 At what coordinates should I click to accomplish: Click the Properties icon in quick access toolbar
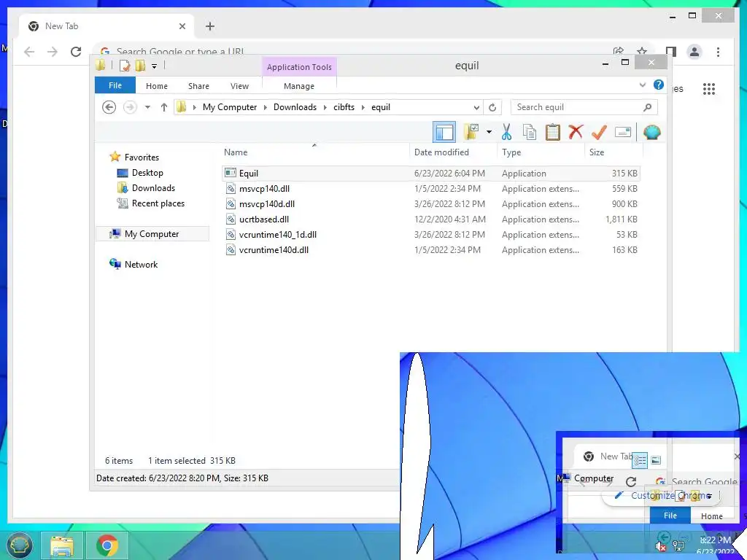pos(125,65)
